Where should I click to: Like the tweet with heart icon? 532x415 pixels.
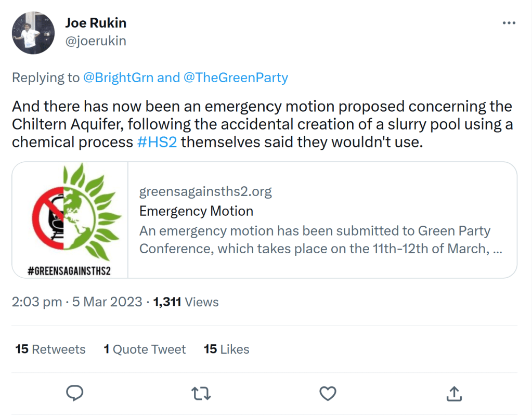click(328, 393)
